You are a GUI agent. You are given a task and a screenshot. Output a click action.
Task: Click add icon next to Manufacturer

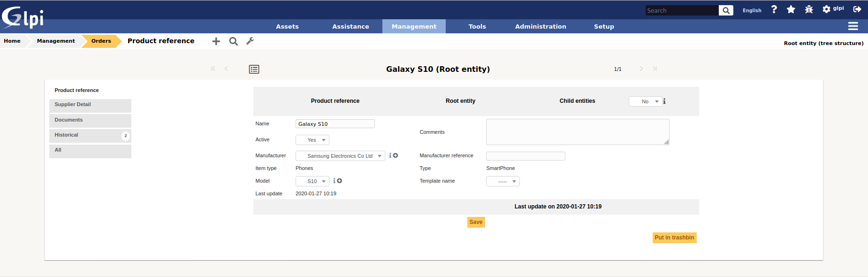(396, 155)
